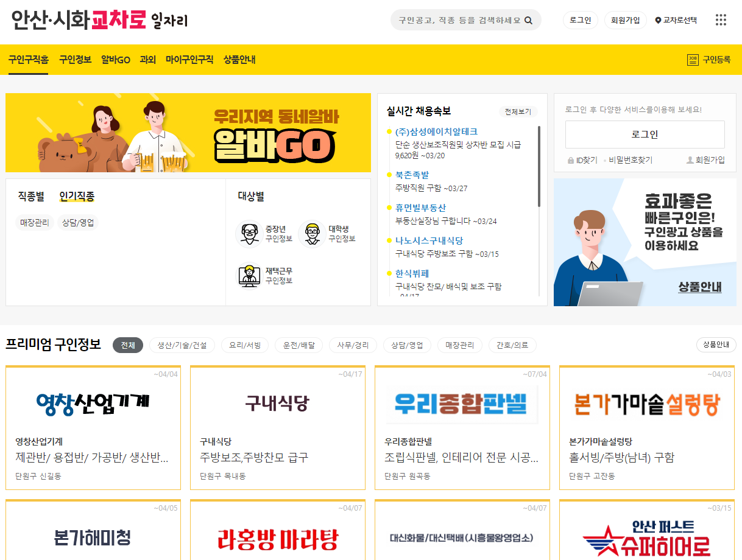This screenshot has height=560, width=742.
Task: Click the person icon by 회원가입
Action: point(690,160)
